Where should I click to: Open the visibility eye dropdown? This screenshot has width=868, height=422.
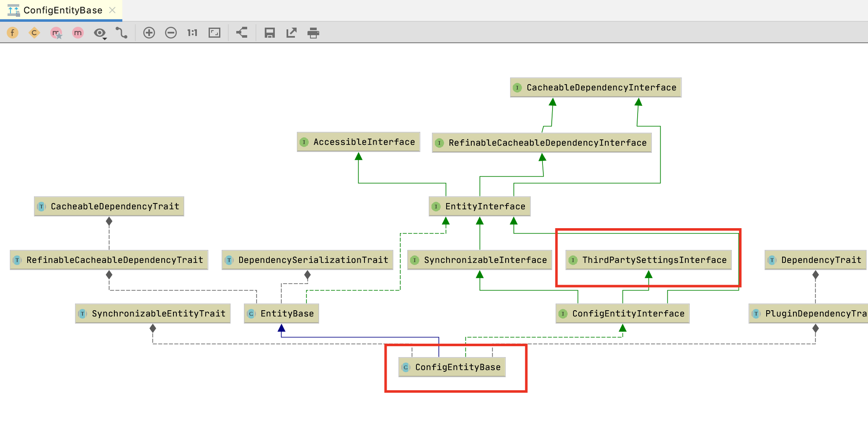click(x=100, y=33)
